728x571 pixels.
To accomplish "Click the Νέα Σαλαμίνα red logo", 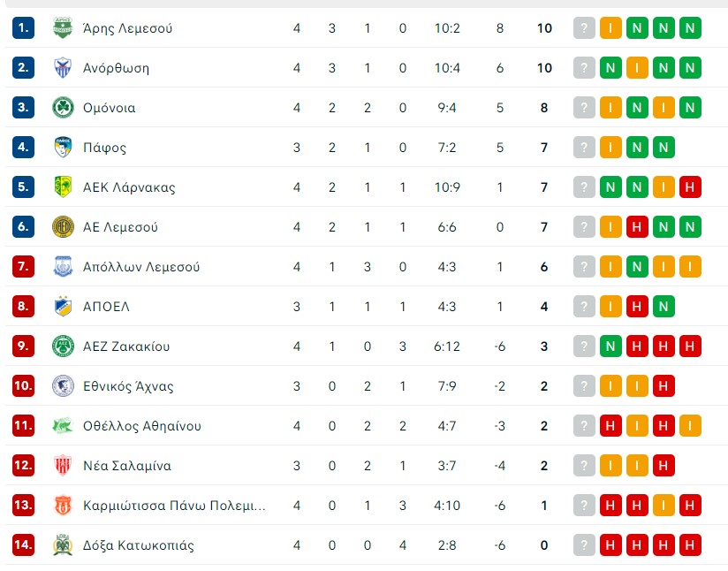I will click(63, 466).
